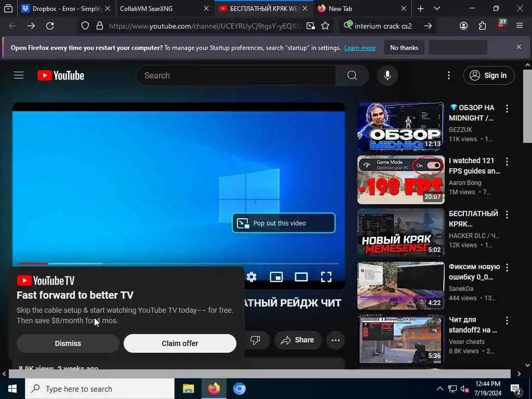Open options for ОБЗОР НА MIDNIGHT video

click(507, 109)
